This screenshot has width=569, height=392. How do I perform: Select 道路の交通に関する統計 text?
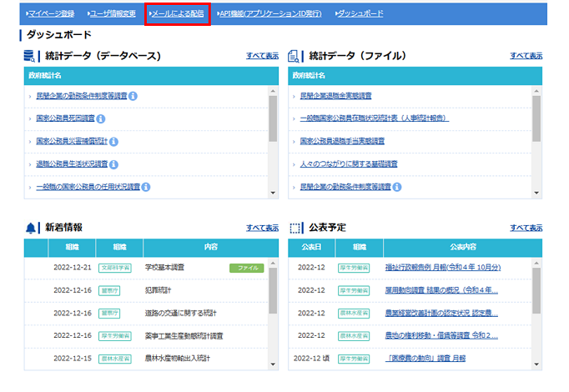(181, 313)
